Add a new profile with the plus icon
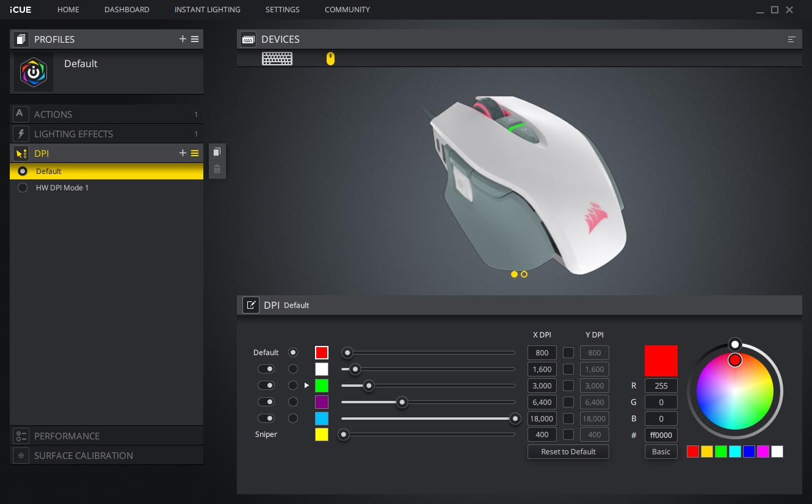The height and width of the screenshot is (504, 812). click(183, 39)
